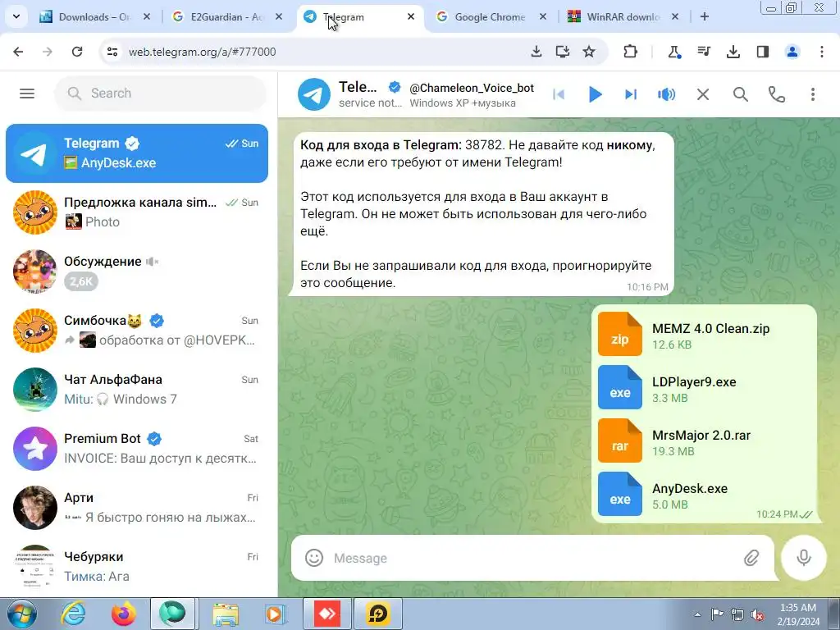View site information icon
Image resolution: width=840 pixels, height=630 pixels.
pos(112,52)
